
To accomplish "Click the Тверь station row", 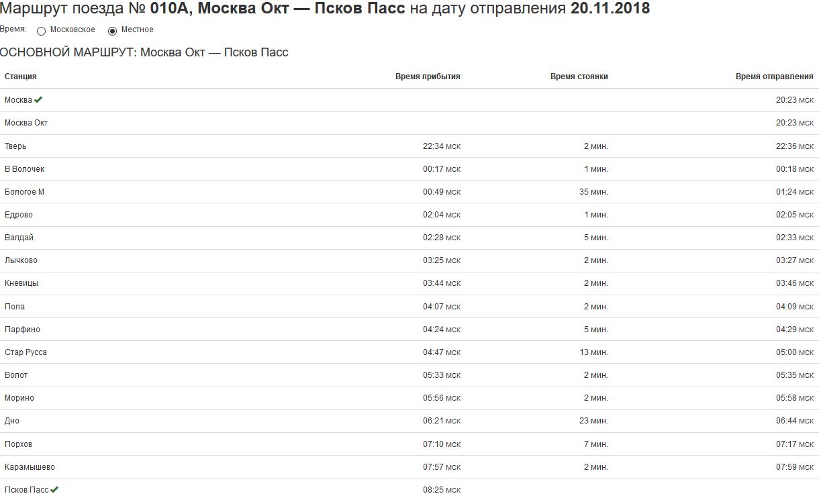I will click(x=15, y=146).
